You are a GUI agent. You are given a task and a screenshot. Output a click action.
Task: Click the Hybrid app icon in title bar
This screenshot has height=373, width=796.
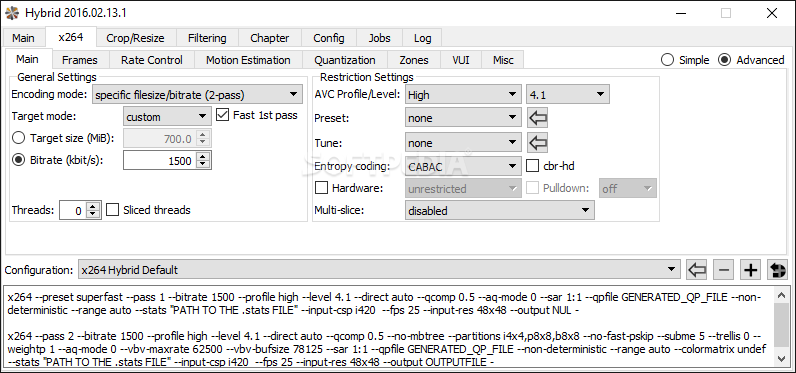(12, 13)
